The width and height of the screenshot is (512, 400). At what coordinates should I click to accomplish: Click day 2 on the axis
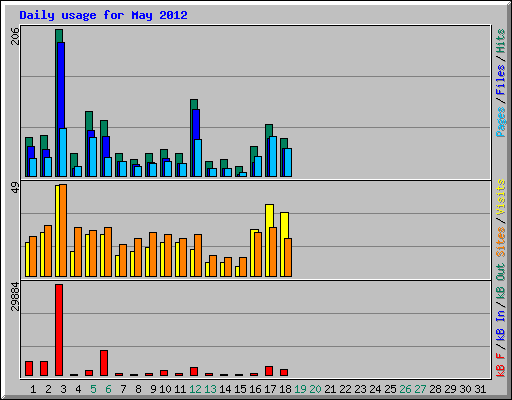48,389
